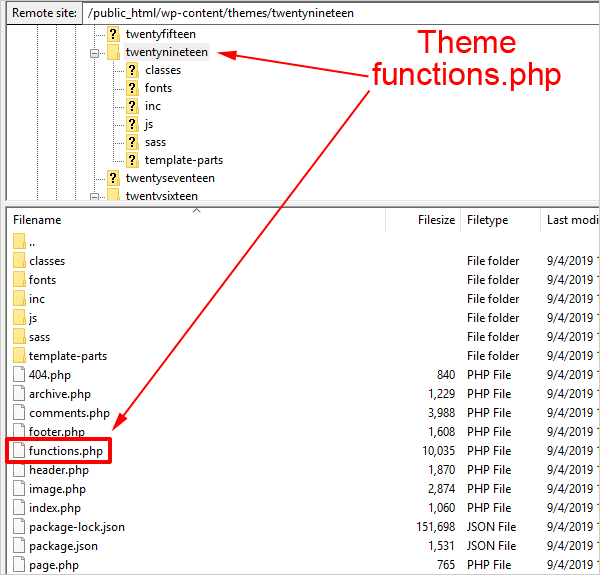Click the JSON File type for package.json
This screenshot has height=575, width=600.
[492, 546]
